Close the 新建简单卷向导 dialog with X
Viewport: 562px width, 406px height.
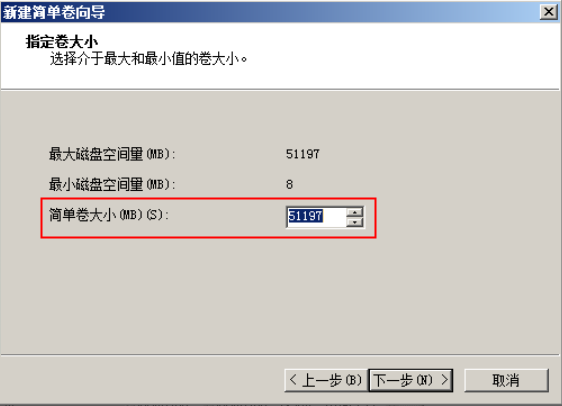(548, 12)
